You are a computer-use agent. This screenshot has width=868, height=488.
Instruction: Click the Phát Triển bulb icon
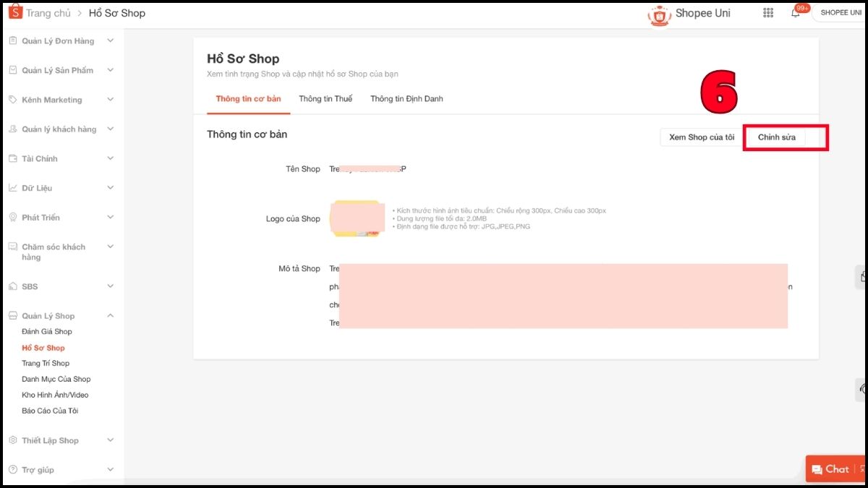pos(12,218)
